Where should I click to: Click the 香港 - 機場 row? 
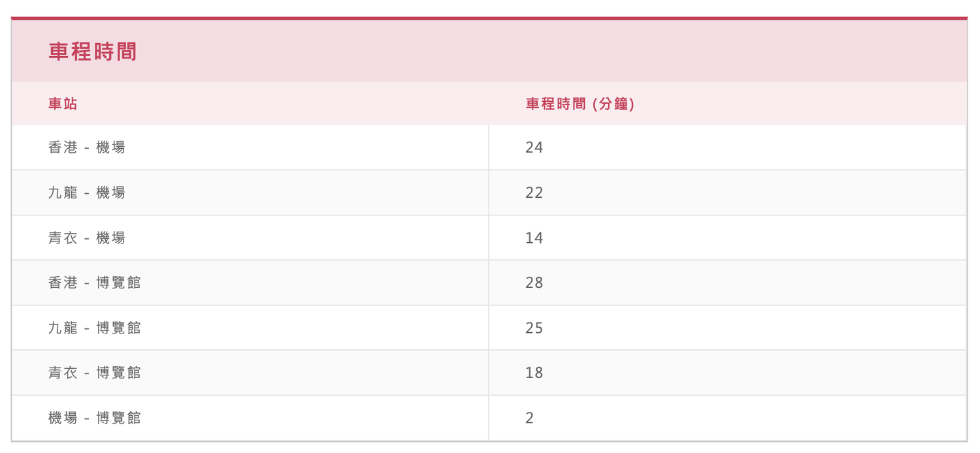tap(489, 148)
